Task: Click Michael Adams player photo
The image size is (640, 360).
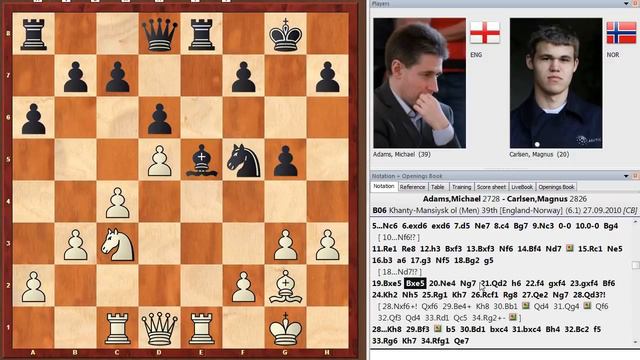Action: tap(419, 83)
